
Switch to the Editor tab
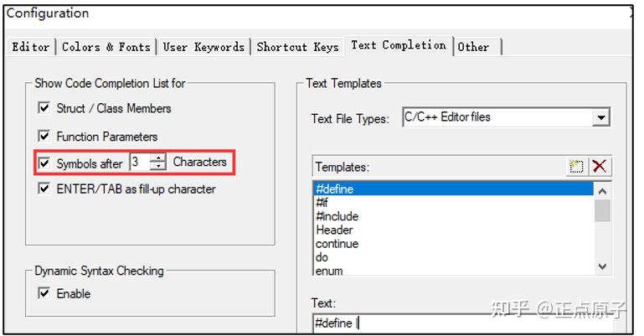(x=30, y=47)
